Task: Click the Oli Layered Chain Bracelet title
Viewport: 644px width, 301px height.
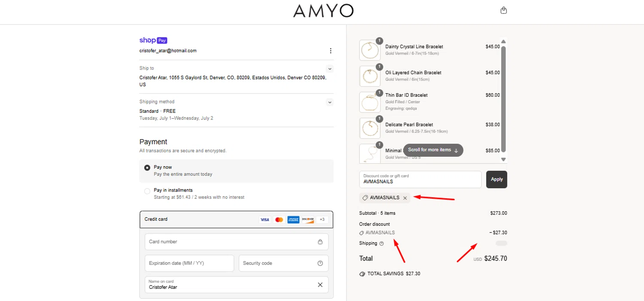Action: (x=413, y=73)
